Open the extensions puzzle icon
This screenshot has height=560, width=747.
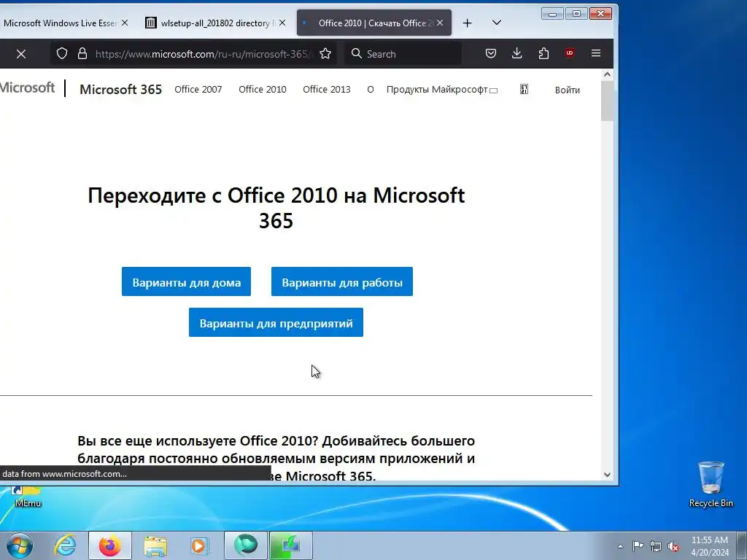[543, 53]
